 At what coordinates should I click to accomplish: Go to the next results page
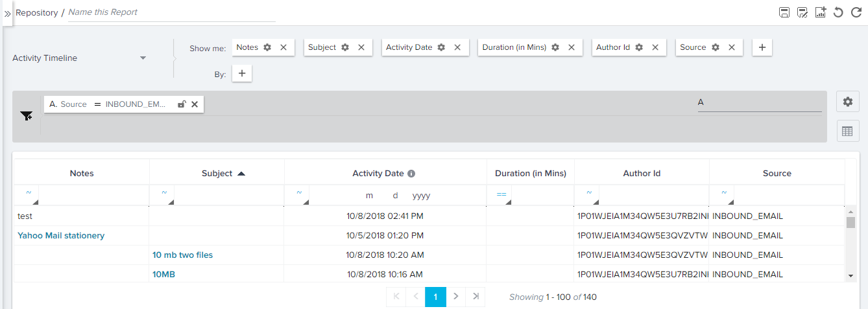click(456, 297)
